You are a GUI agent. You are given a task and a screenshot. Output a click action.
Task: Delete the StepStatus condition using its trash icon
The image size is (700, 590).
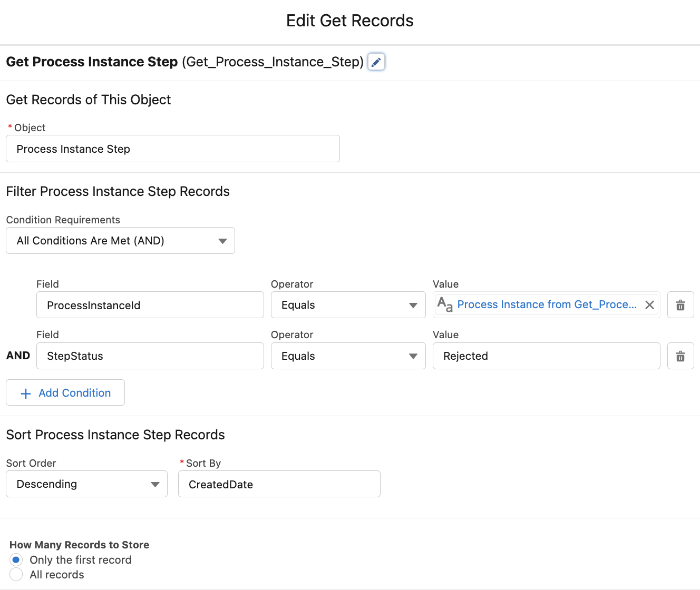point(680,356)
